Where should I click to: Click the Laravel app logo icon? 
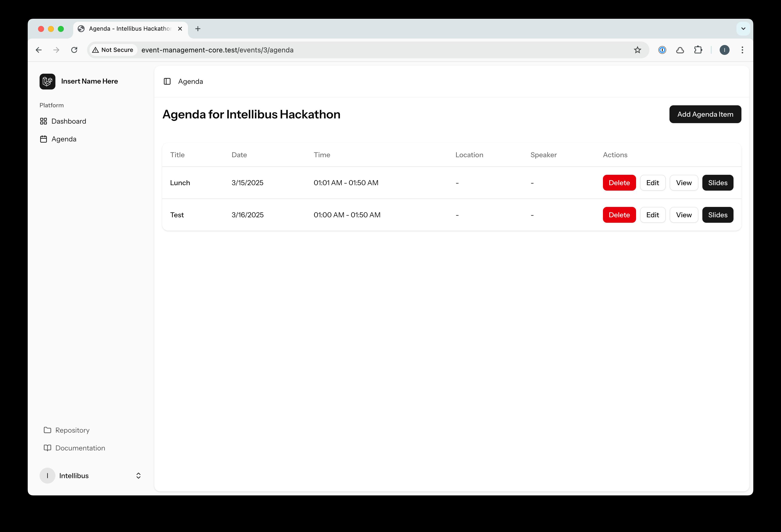(47, 81)
